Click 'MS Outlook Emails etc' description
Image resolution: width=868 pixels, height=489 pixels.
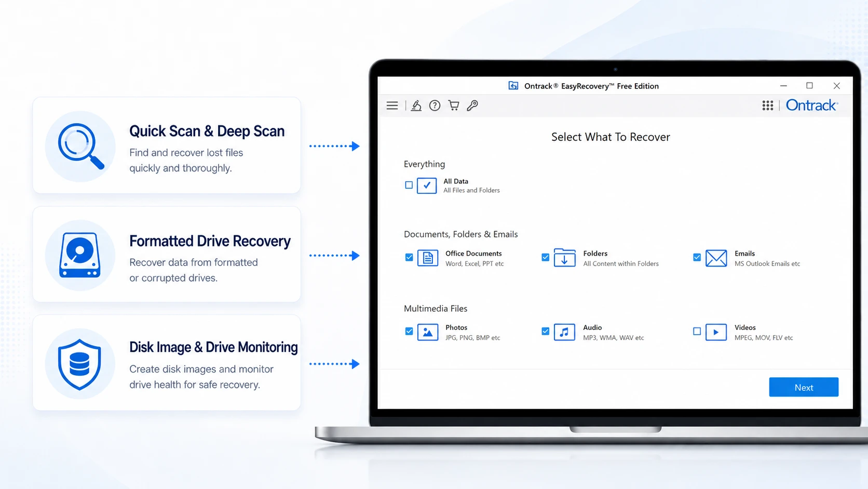pos(767,264)
